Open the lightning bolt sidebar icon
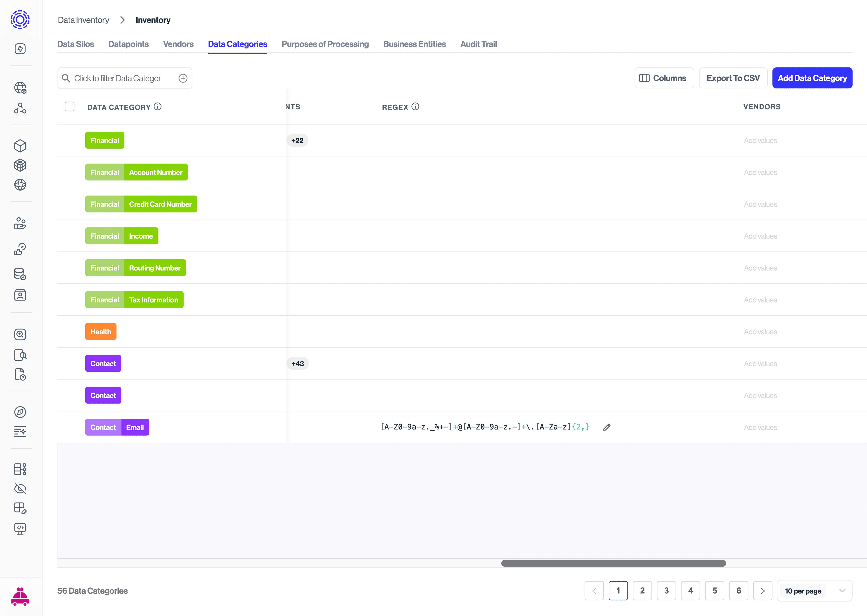This screenshot has height=616, width=867. (20, 48)
